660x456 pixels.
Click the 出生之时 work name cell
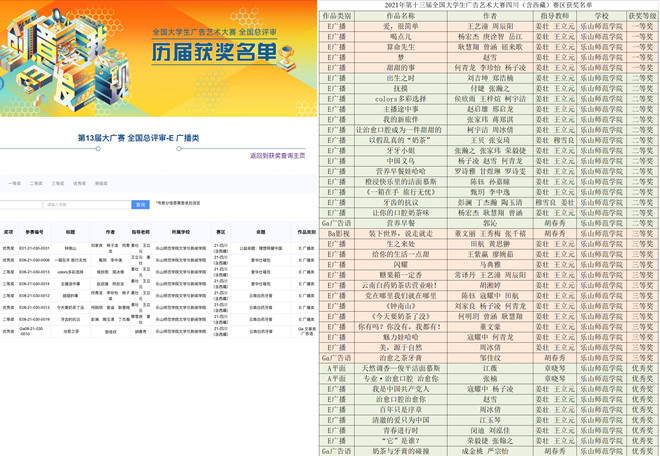[x=401, y=78]
